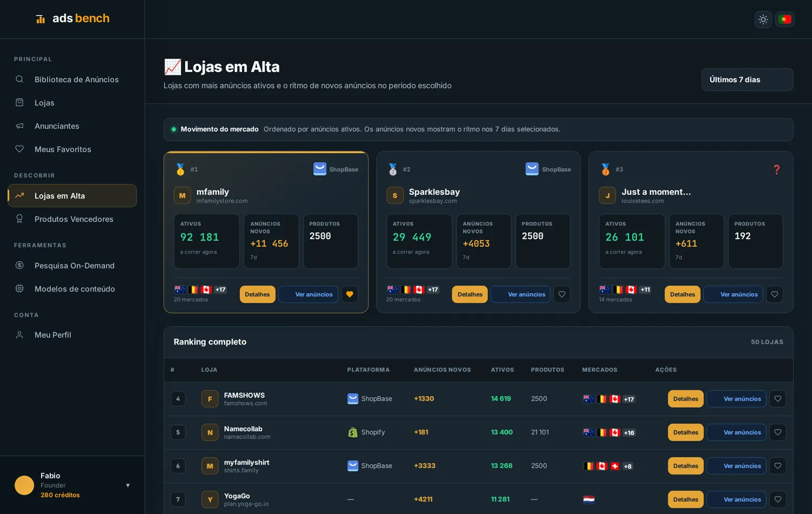
Task: Open Biblioteca de Anúncios in sidebar
Action: point(72,80)
